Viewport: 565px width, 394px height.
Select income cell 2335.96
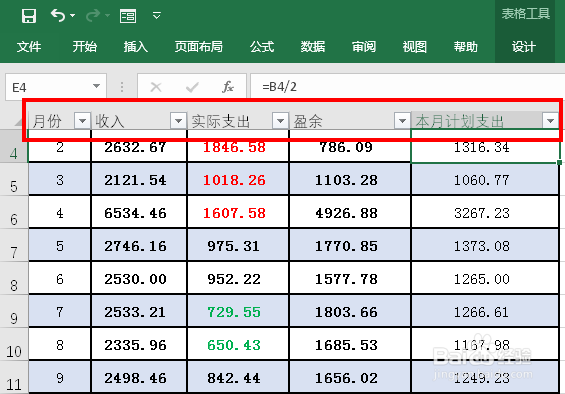(139, 345)
